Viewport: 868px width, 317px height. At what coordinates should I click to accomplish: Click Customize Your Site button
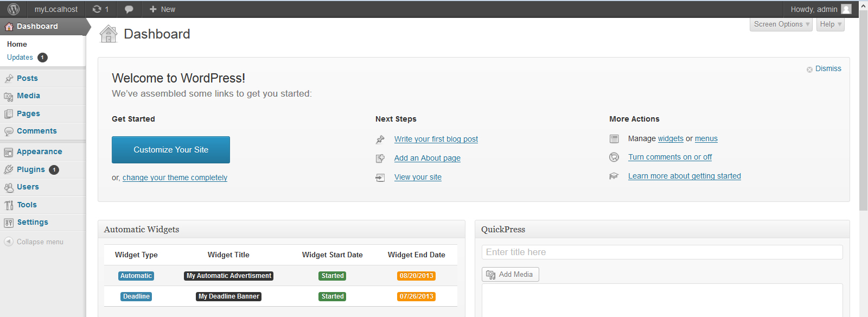[171, 150]
